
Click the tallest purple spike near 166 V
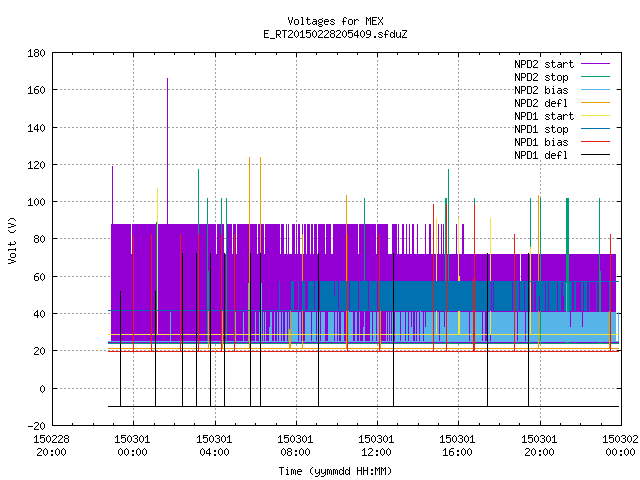coord(167,151)
